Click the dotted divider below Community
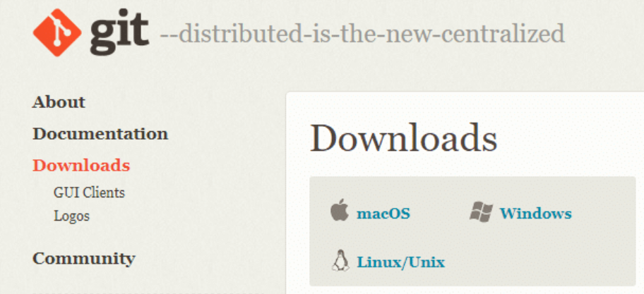The height and width of the screenshot is (294, 644). [148, 293]
